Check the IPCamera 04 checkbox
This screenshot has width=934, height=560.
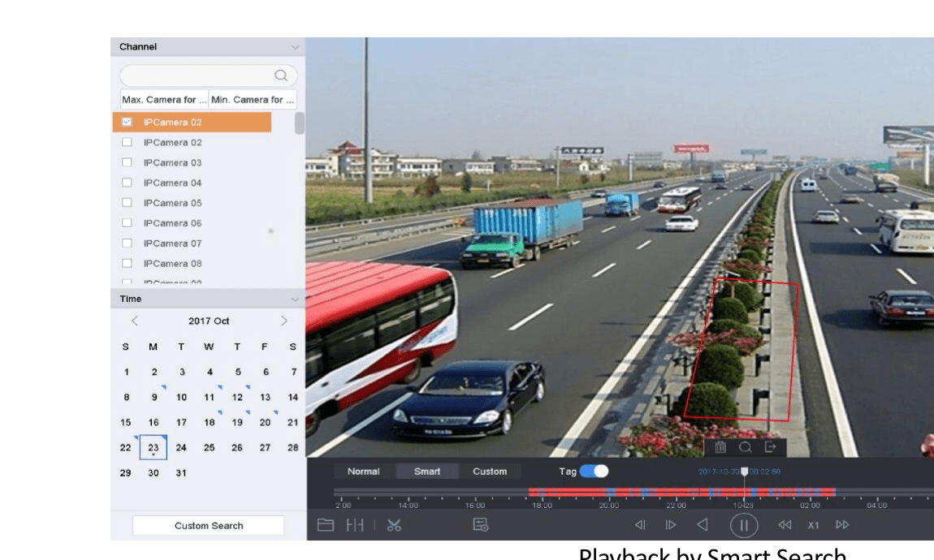point(127,183)
